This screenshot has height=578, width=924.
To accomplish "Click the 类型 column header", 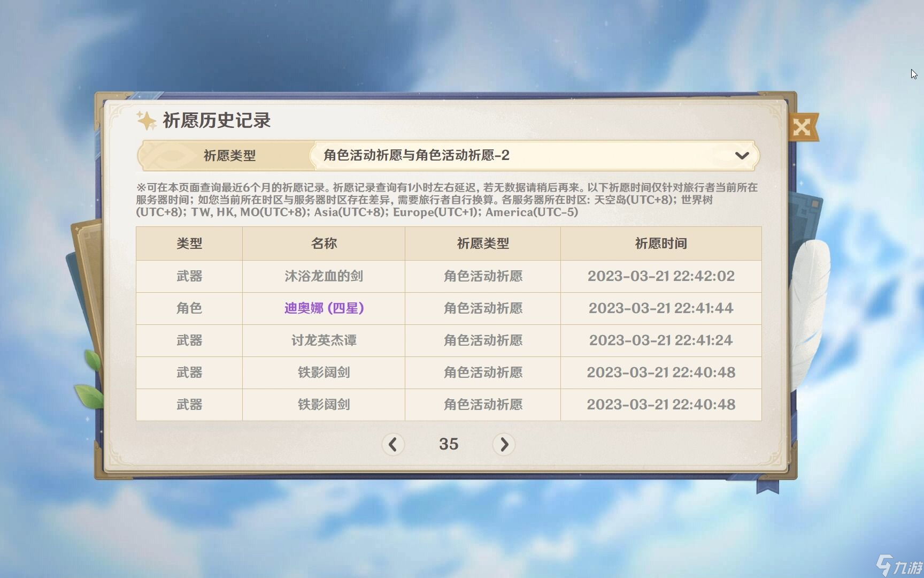I will pyautogui.click(x=189, y=244).
